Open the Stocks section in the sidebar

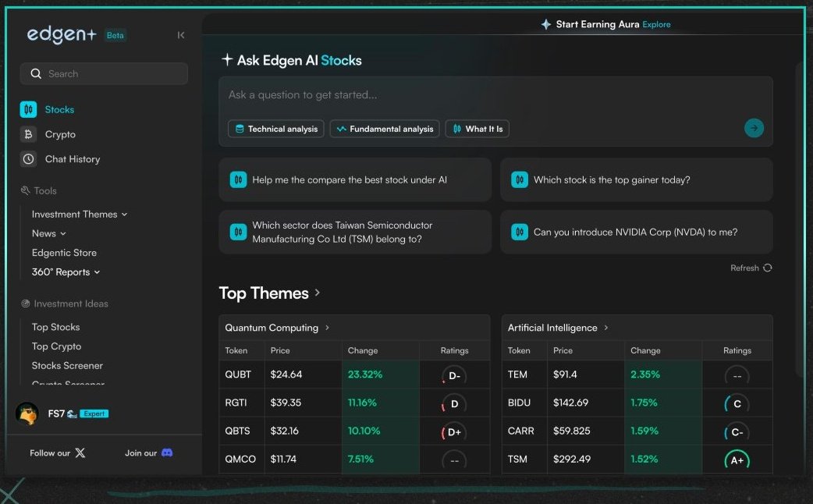[x=59, y=109]
